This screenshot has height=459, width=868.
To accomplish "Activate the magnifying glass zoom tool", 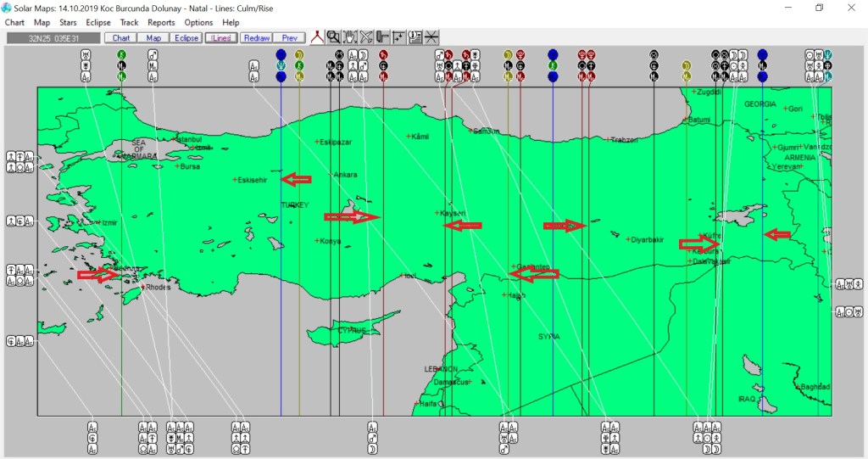I will click(334, 37).
